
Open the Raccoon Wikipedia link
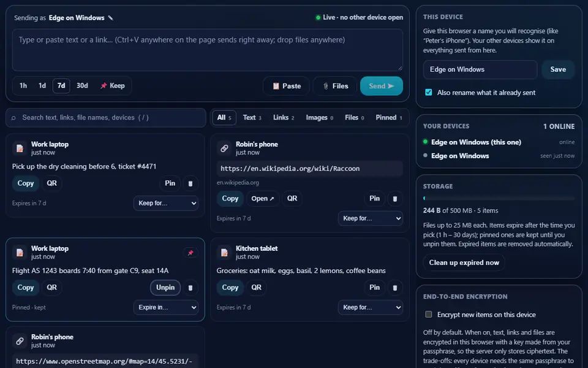[x=263, y=199]
